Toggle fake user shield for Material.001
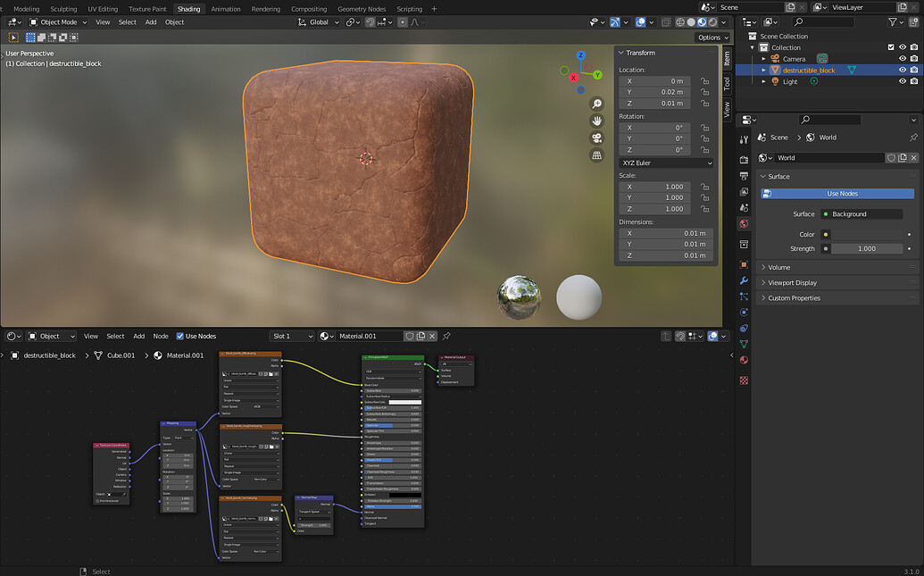Screen dimensions: 924x576 click(x=410, y=336)
